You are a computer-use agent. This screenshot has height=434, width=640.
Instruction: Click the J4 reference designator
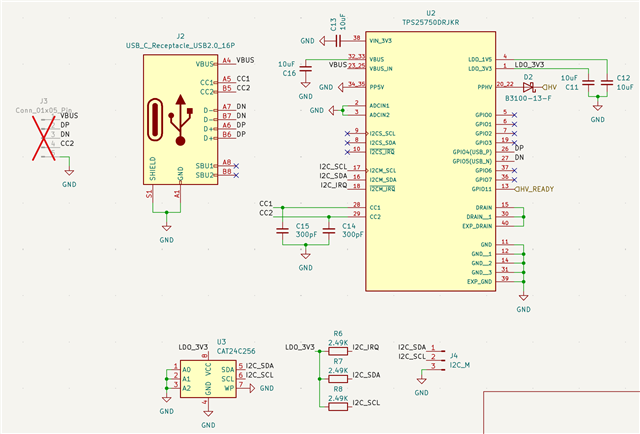(x=454, y=356)
